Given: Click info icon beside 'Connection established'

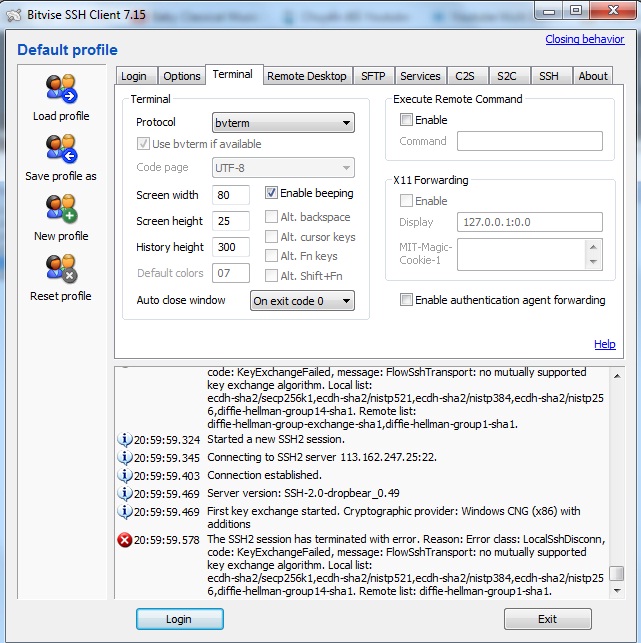Looking at the screenshot, I should [x=125, y=475].
